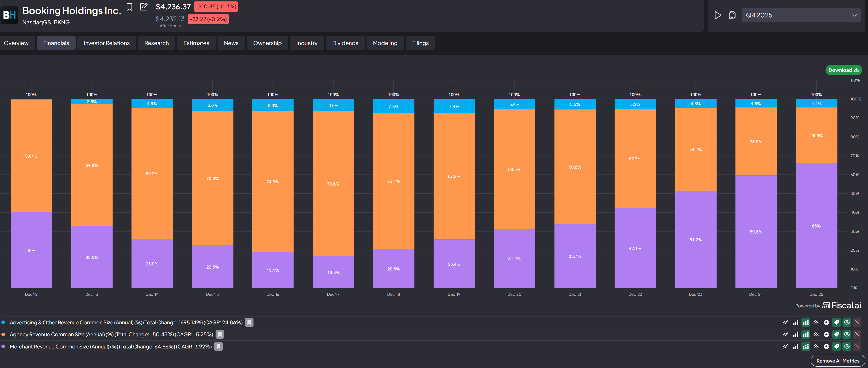Switch to the Ownership tab
868x368 pixels.
pyautogui.click(x=267, y=43)
